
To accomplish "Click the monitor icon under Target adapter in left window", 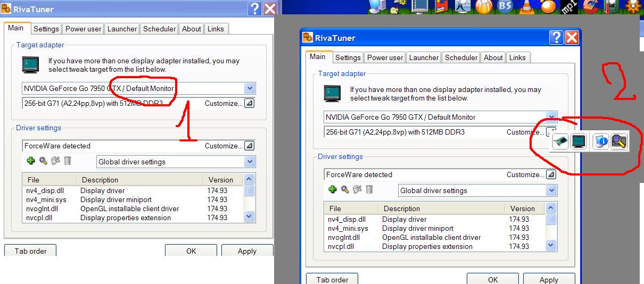I will (30, 64).
